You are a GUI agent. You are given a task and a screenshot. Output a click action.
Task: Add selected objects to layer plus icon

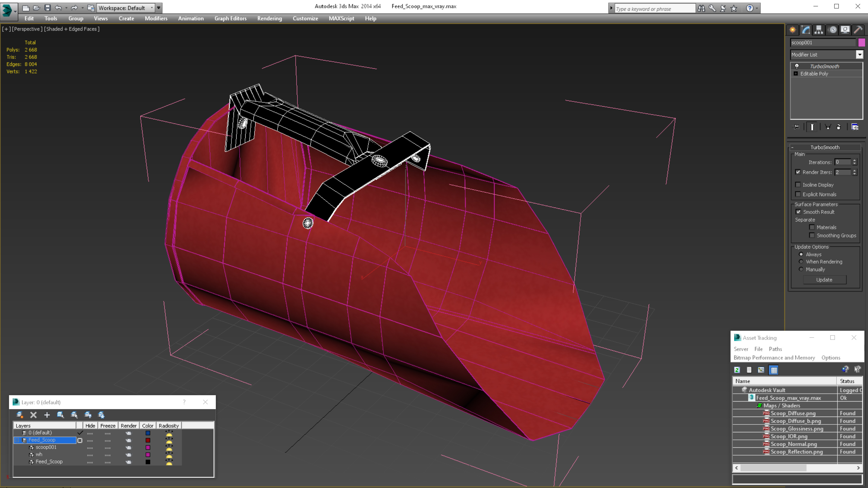47,415
